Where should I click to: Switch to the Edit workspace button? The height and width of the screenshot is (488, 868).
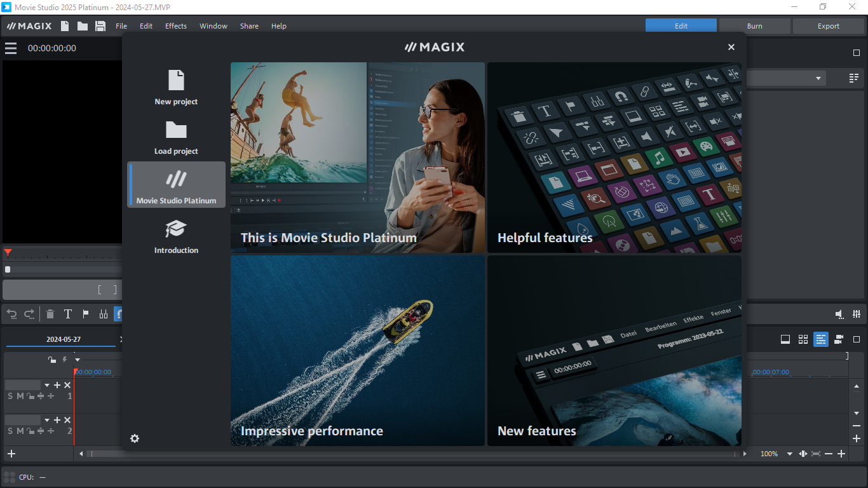click(x=681, y=26)
